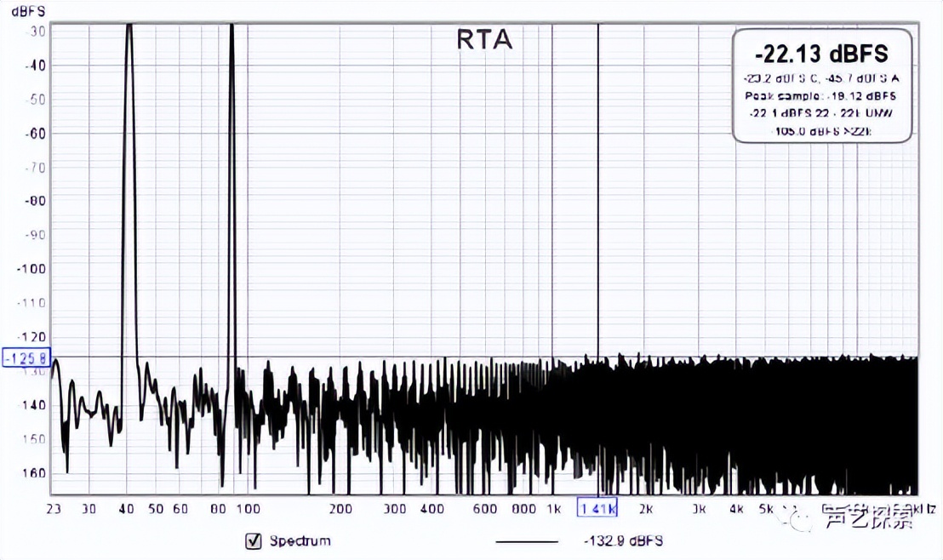Toggle the Spectrum checkbox

point(253,540)
